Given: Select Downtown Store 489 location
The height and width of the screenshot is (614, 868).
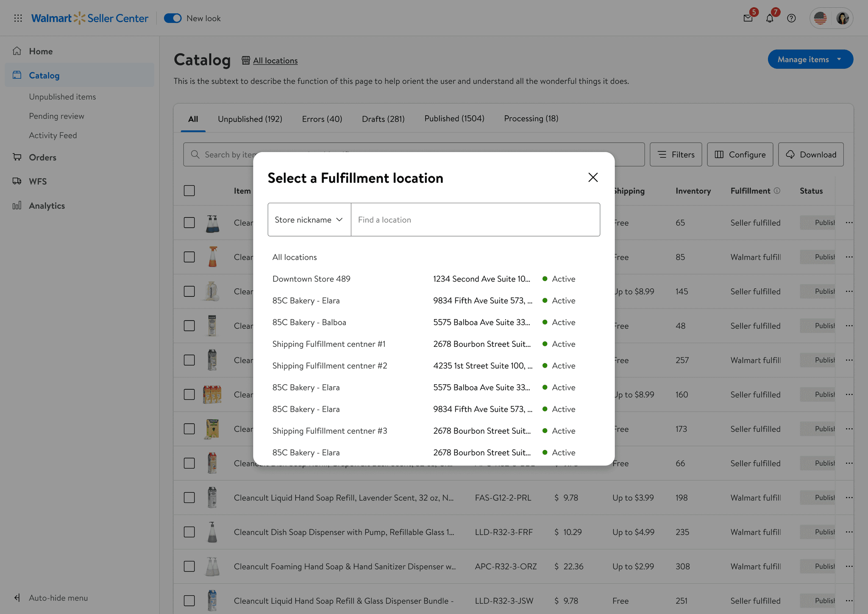Looking at the screenshot, I should tap(312, 279).
